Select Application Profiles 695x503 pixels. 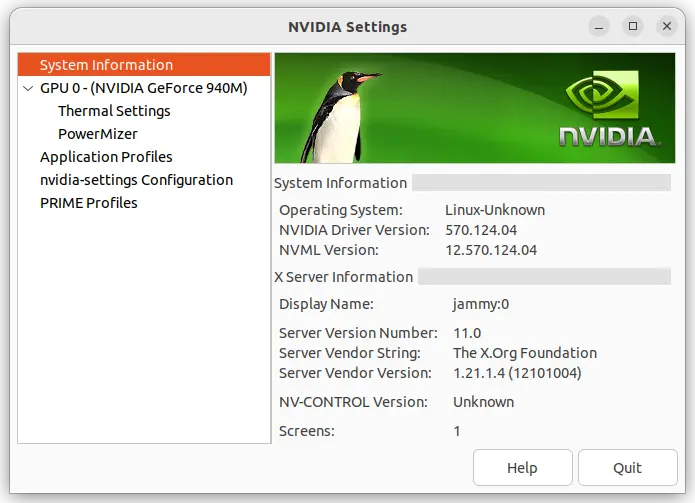click(106, 157)
